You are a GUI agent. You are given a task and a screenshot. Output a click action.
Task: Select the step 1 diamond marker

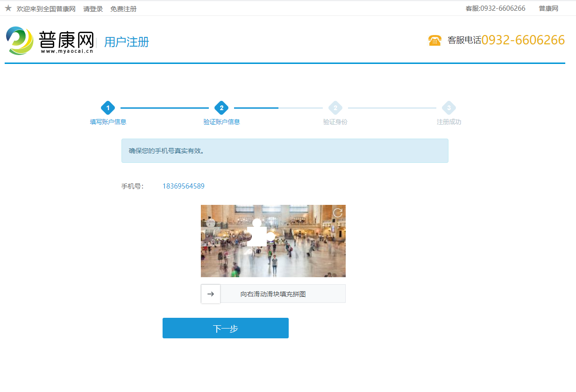108,108
